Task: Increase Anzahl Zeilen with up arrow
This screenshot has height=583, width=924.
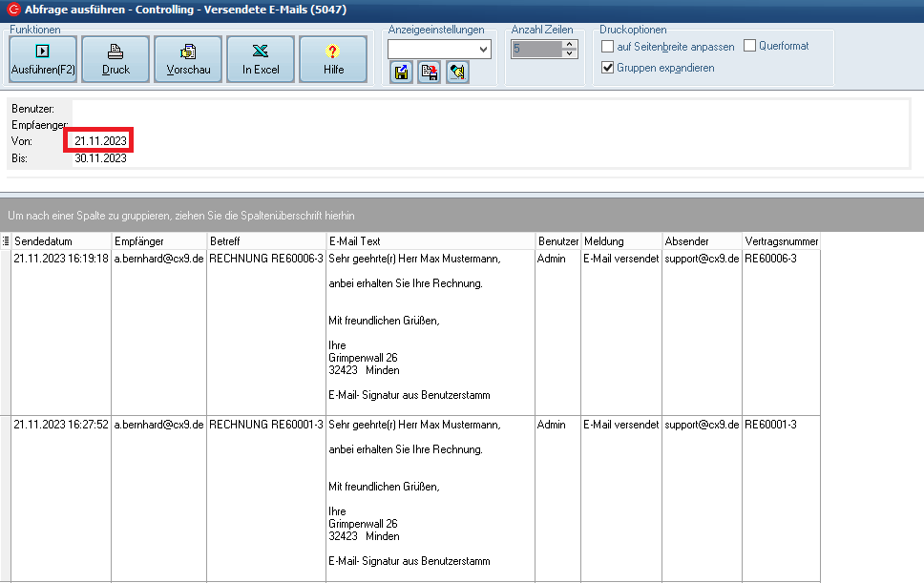Action: [570, 44]
